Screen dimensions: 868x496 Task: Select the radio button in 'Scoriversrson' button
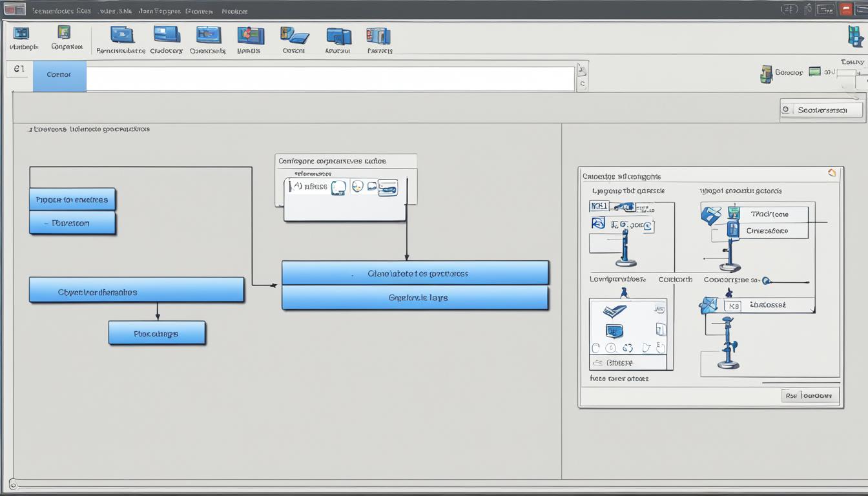(x=786, y=110)
